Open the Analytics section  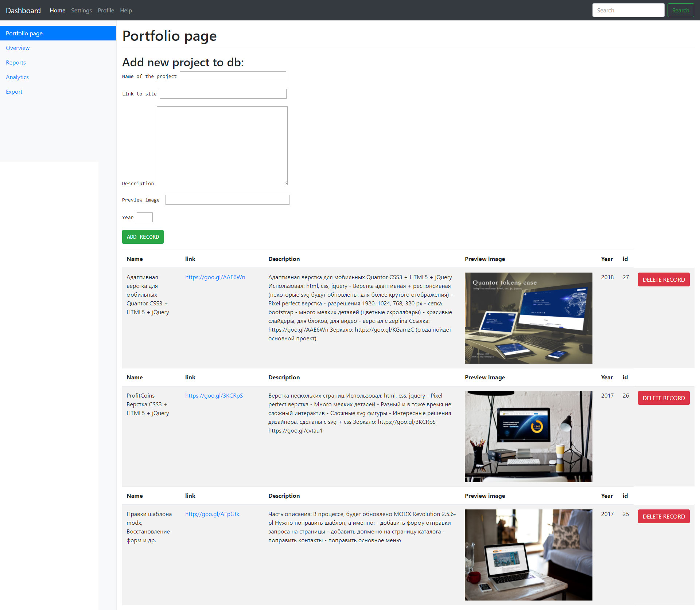pos(17,77)
